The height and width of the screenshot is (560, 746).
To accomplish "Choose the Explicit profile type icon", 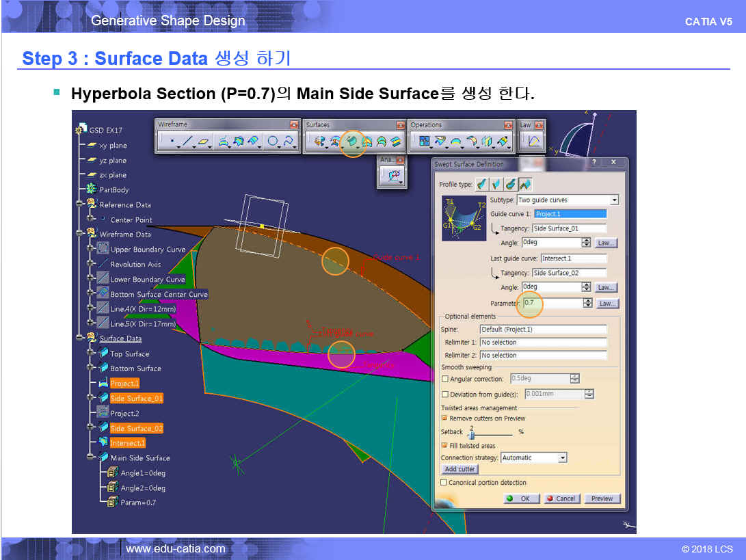I will point(481,185).
